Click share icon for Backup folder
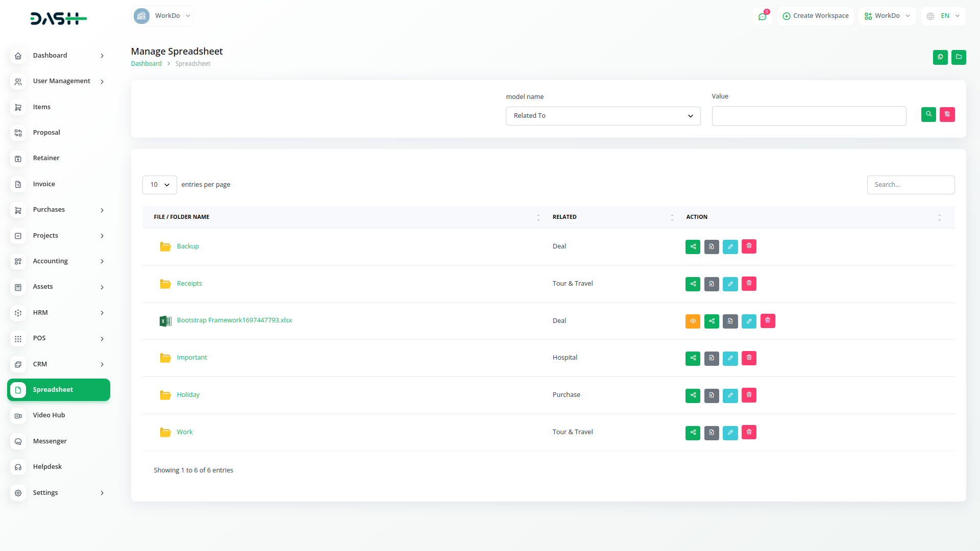Image resolution: width=980 pixels, height=551 pixels. [693, 247]
